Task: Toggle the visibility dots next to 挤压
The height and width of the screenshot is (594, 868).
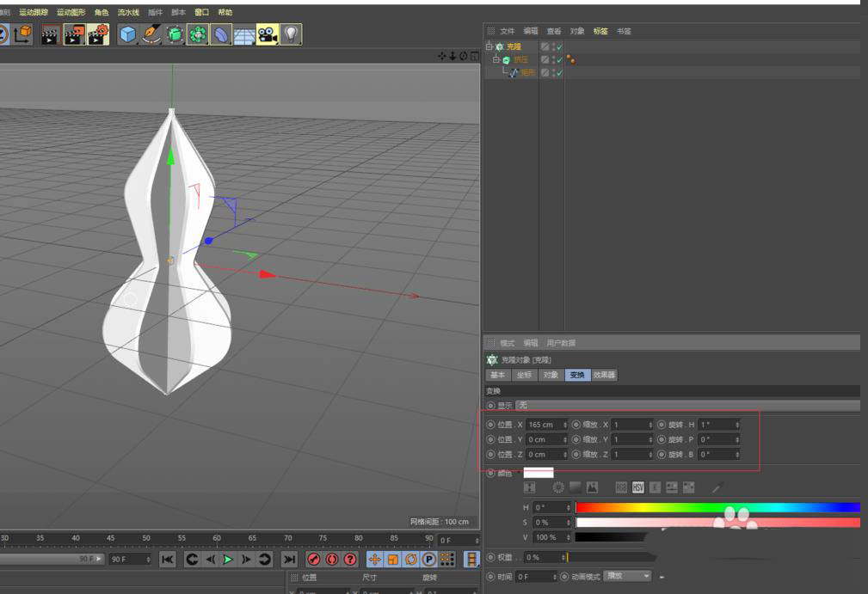Action: [x=552, y=60]
